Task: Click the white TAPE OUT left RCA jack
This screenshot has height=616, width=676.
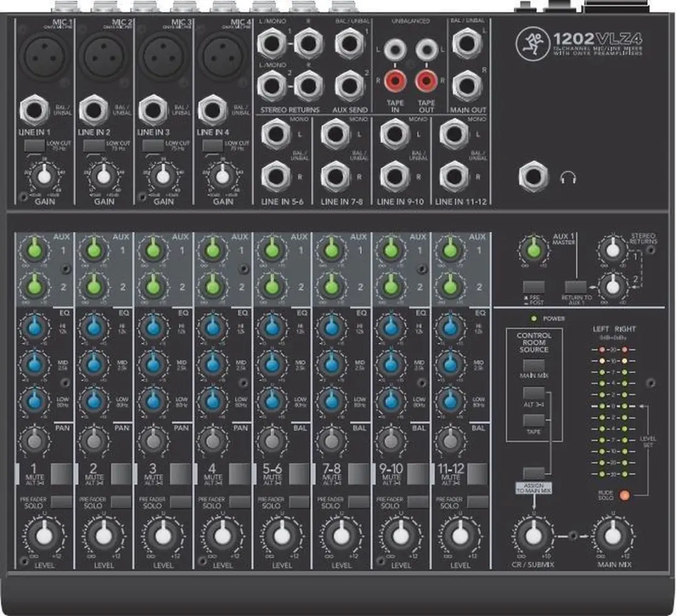Action: coord(426,49)
